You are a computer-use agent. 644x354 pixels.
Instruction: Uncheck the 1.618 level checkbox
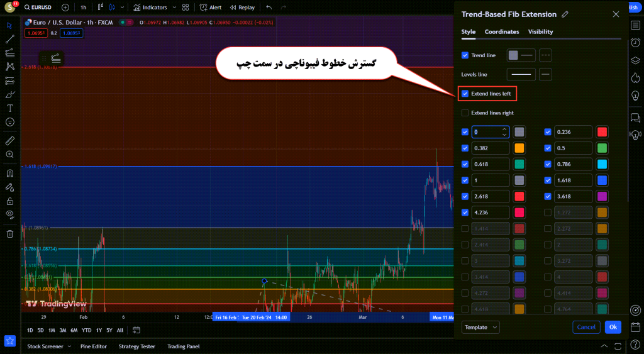click(x=548, y=180)
